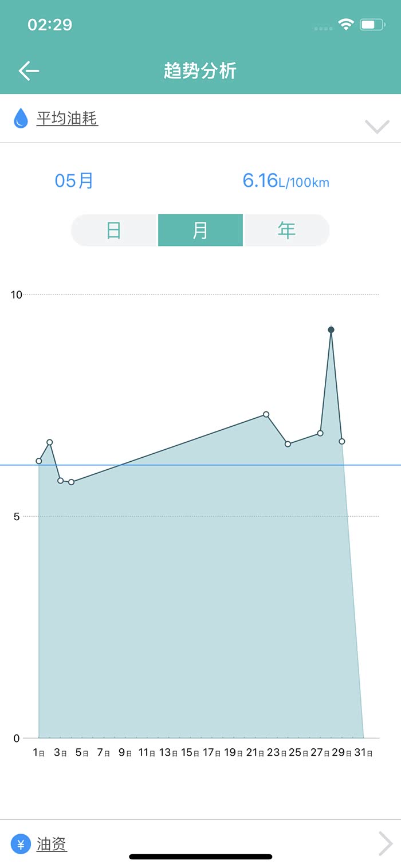Screen dimensions: 401x868
Task: Open the 油资 link
Action: [52, 844]
